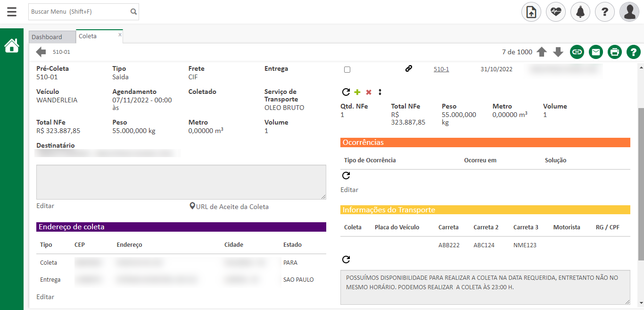Open the notifications bell
Viewport: 644px width, 310px height.
click(580, 12)
